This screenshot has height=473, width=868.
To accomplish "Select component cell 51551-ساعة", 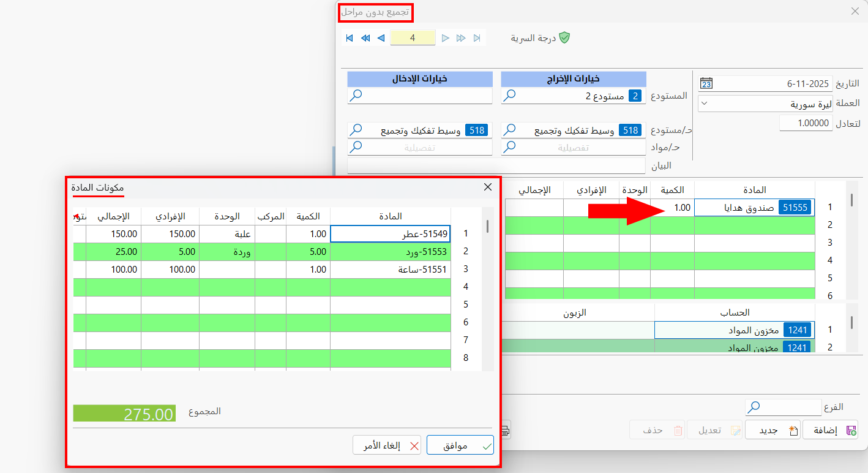I will [391, 269].
